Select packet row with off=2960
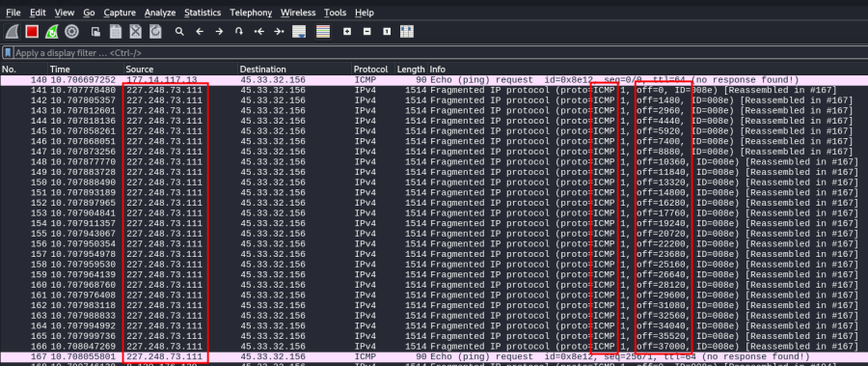Screen dimensions: 868x366 coord(434,111)
